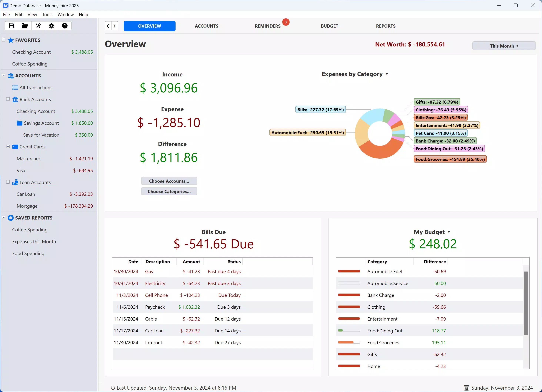The height and width of the screenshot is (392, 542).
Task: Click the Loan Accounts hand icon
Action: [x=15, y=182]
